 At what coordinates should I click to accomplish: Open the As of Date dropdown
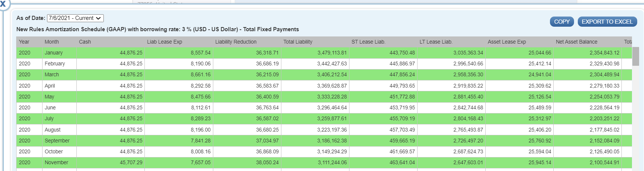point(75,18)
